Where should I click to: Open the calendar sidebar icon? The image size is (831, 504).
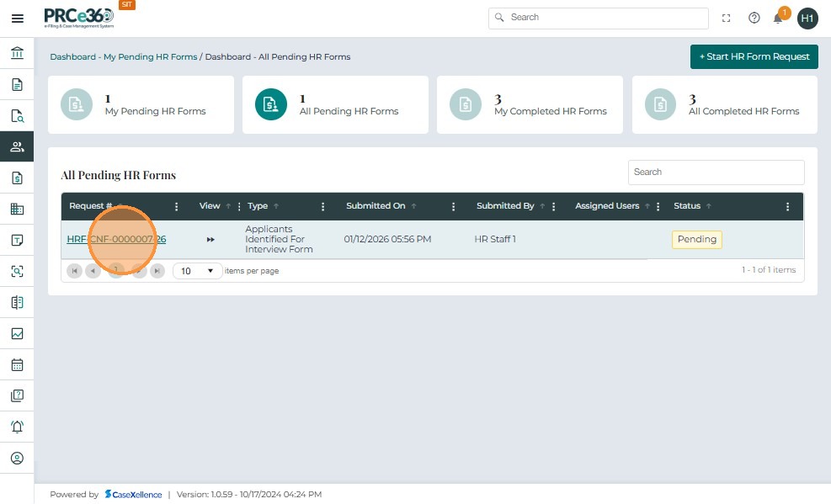[x=17, y=365]
